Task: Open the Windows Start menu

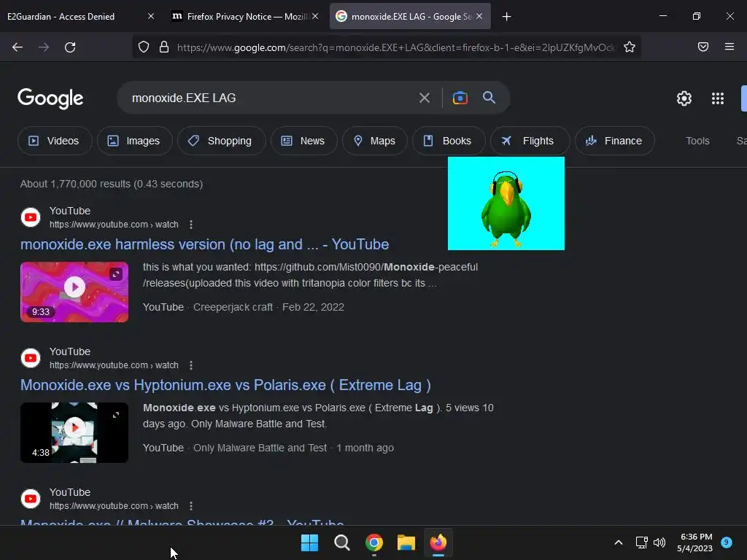Action: (x=309, y=542)
